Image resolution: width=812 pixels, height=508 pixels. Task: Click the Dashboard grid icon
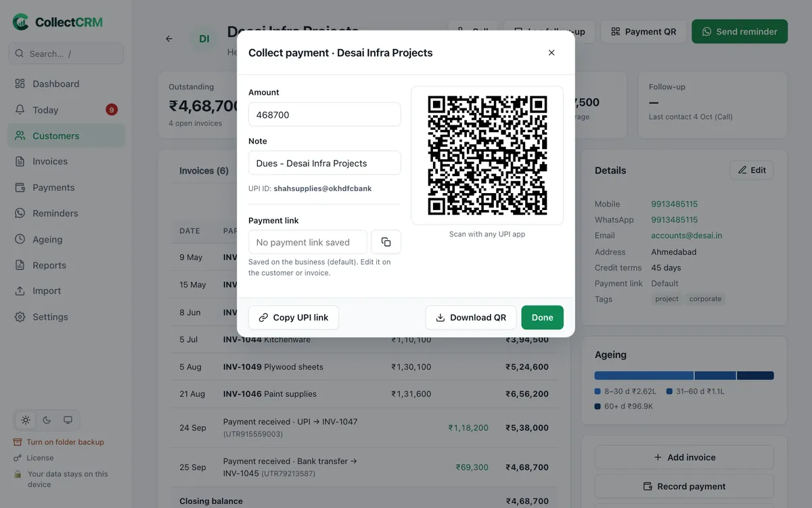point(20,84)
